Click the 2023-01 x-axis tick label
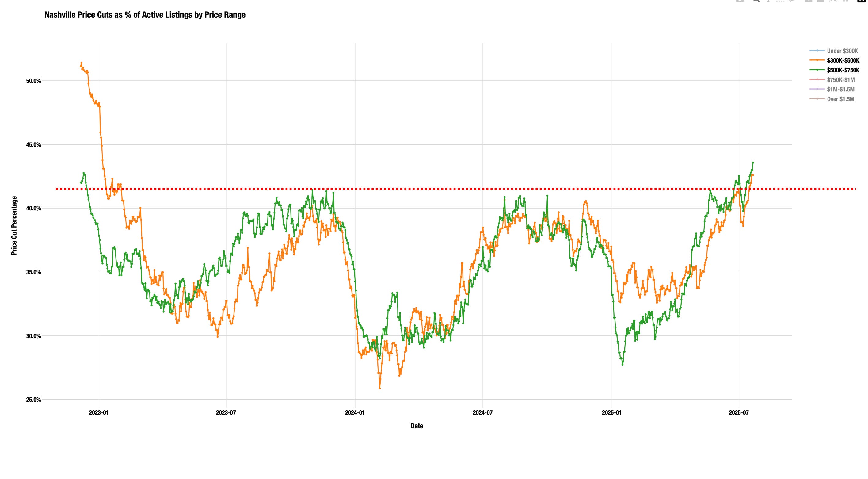 99,412
